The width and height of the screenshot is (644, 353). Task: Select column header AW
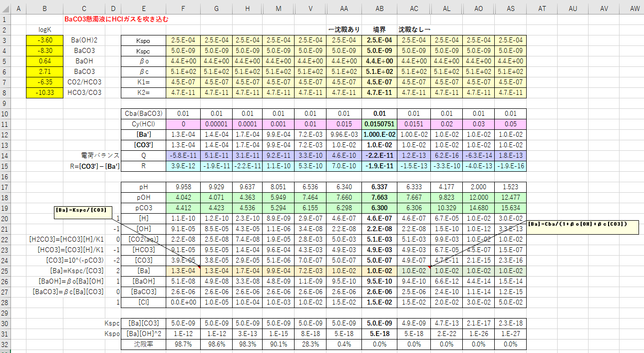635,8
